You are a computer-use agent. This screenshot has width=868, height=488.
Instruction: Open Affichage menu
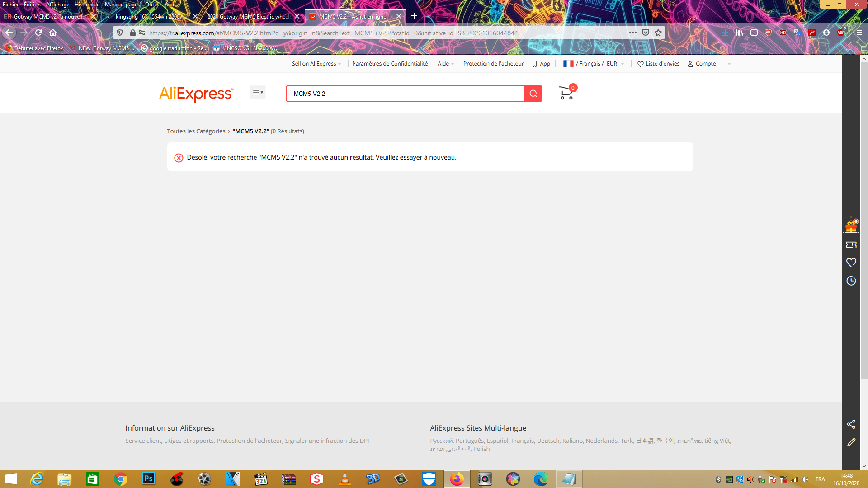tap(58, 5)
